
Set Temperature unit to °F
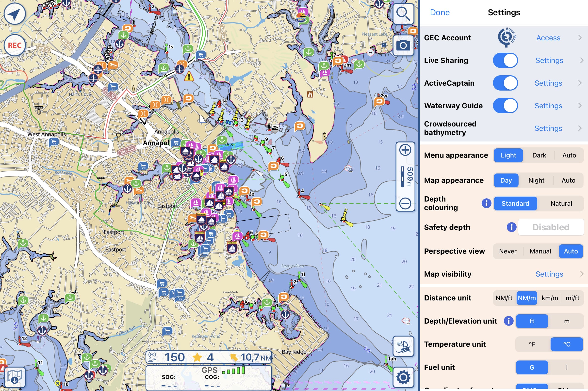[532, 344]
